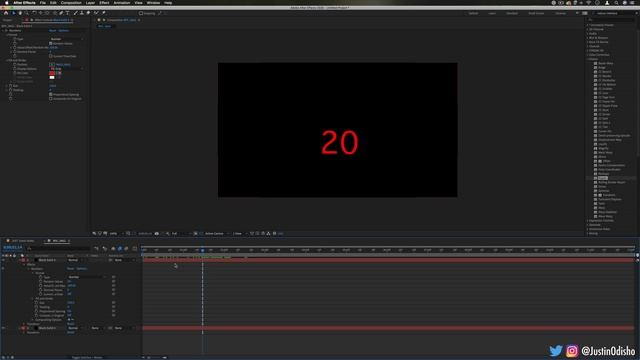The height and width of the screenshot is (360, 640).
Task: Select the Rotation tool
Action: coord(34,13)
